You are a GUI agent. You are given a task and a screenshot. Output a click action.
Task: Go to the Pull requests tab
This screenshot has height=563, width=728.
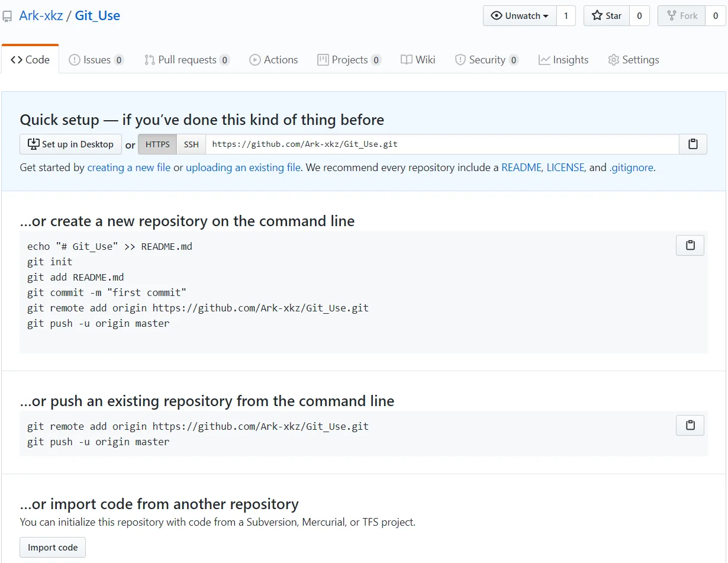point(186,60)
